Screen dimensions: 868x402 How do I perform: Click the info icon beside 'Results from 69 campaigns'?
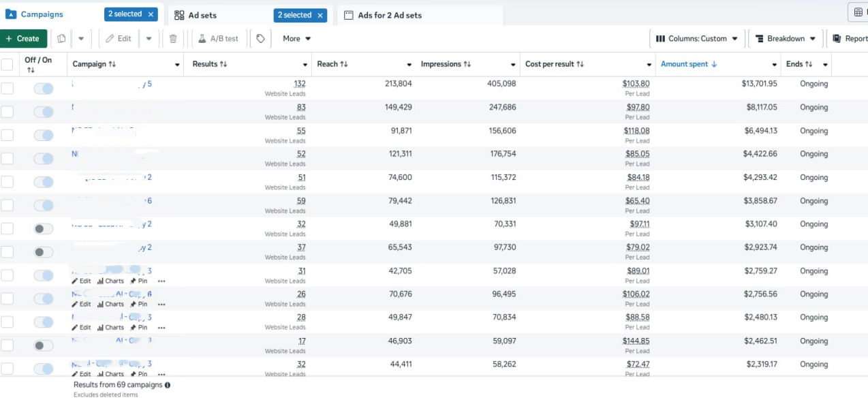168,385
